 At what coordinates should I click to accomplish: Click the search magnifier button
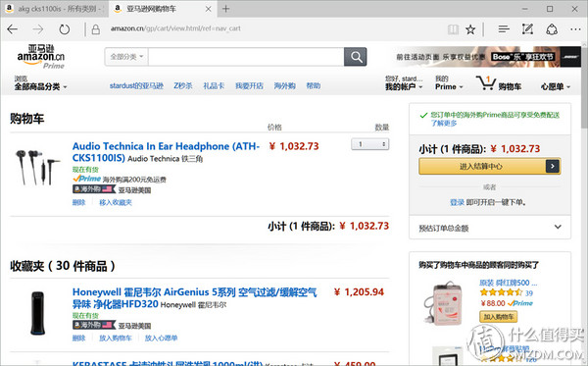(x=355, y=57)
